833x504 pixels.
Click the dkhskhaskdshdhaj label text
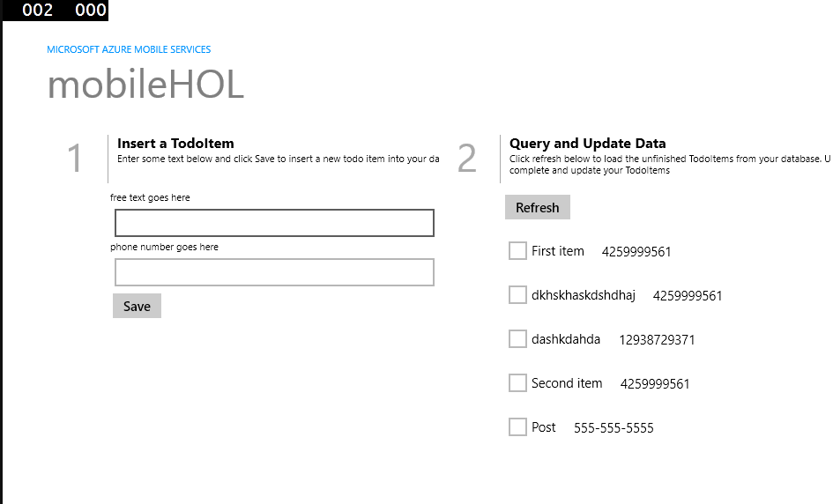pyautogui.click(x=584, y=295)
